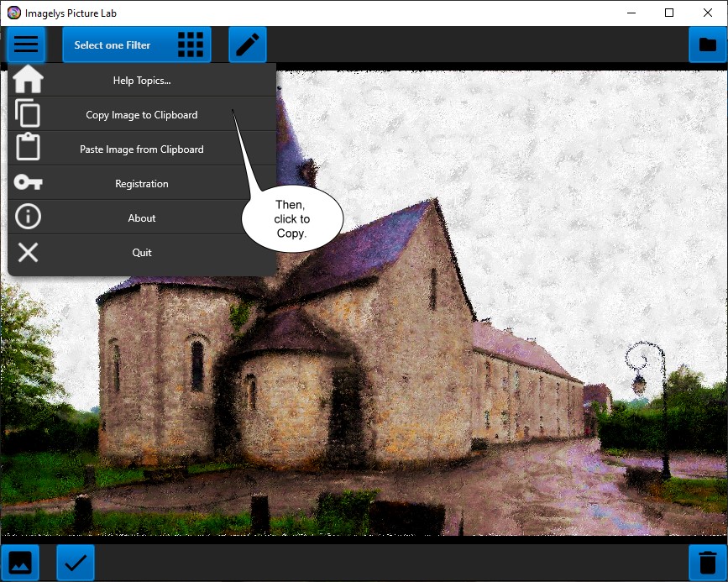Click the house icon beside Help Topics
The height and width of the screenshot is (582, 728).
(28, 80)
